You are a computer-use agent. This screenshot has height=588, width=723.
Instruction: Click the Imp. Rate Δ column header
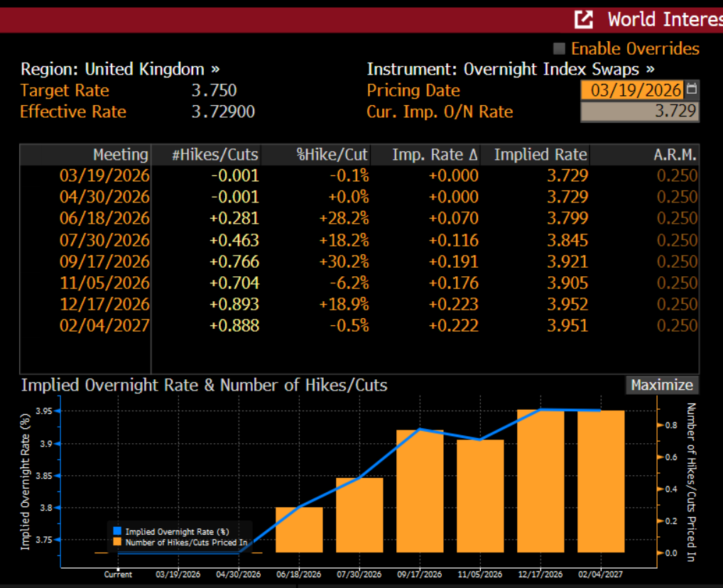tap(435, 155)
